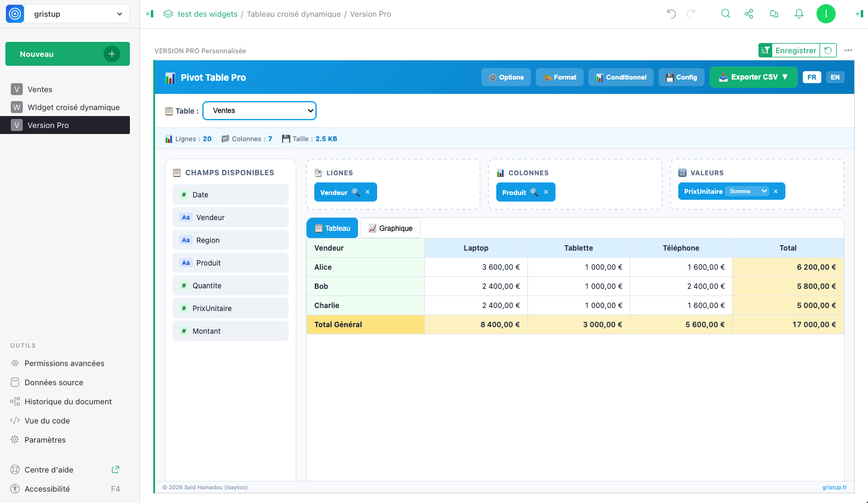Expand the Exporter CSV dropdown
The height and width of the screenshot is (503, 868).
[x=754, y=77]
